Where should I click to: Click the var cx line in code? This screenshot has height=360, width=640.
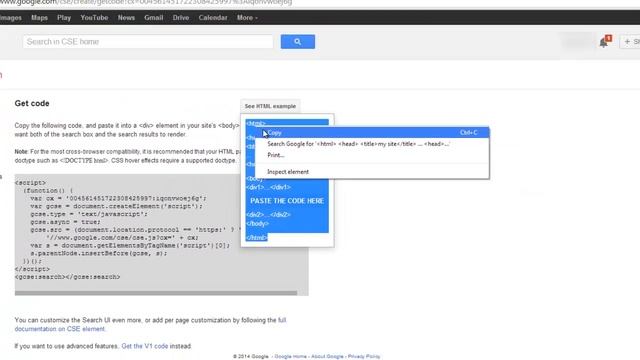click(118, 198)
